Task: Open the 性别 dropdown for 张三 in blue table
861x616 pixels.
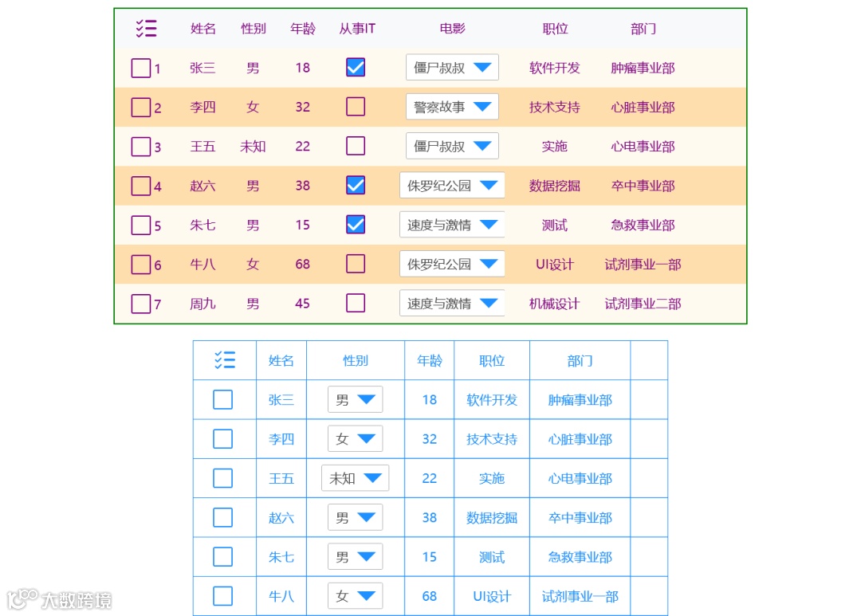Action: (355, 399)
